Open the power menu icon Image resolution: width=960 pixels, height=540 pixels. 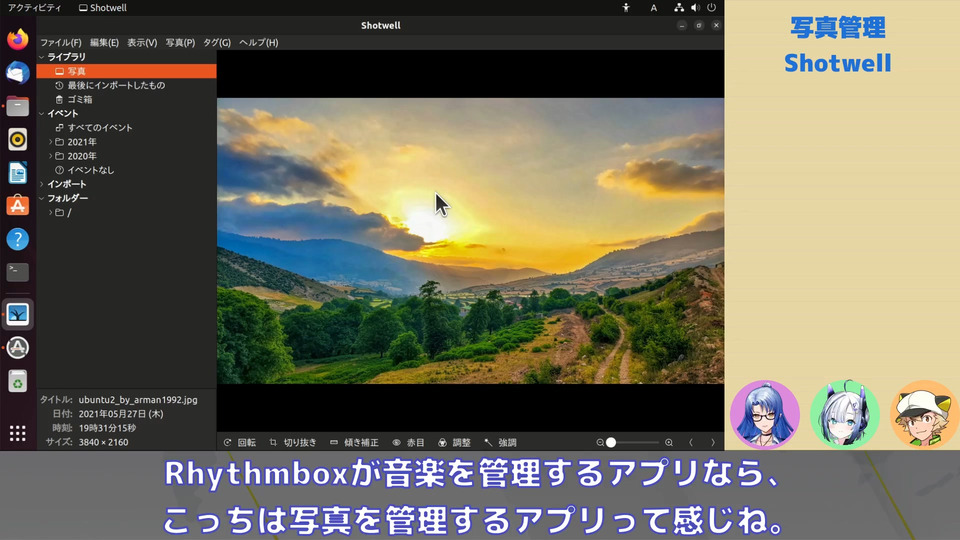(711, 8)
